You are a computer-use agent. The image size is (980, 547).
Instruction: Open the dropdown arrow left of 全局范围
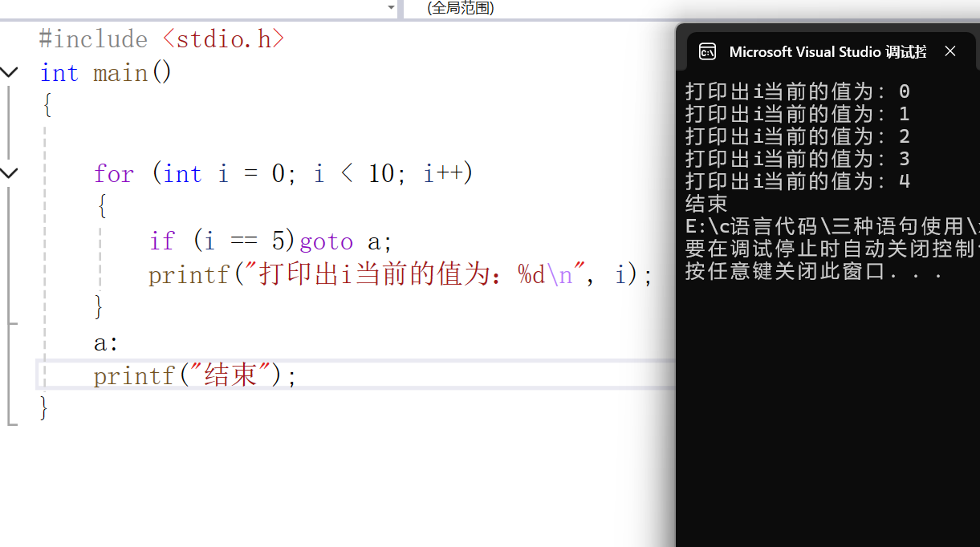click(391, 7)
